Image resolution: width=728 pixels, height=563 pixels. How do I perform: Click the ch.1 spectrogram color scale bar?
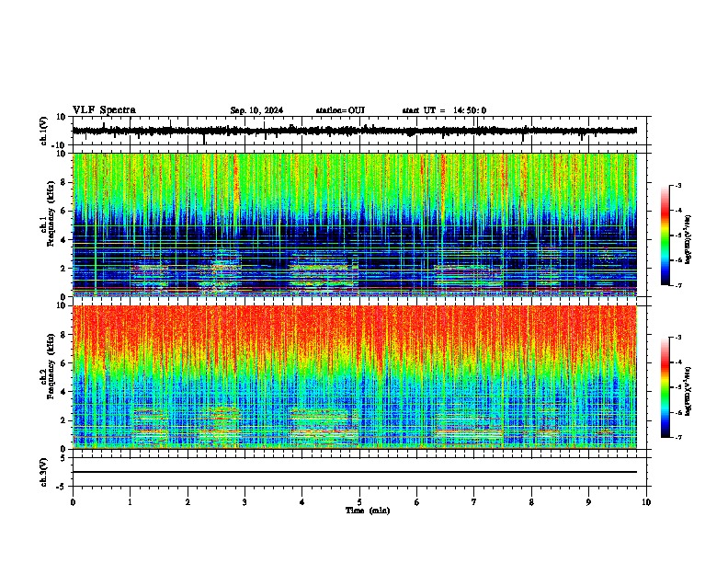tap(665, 236)
